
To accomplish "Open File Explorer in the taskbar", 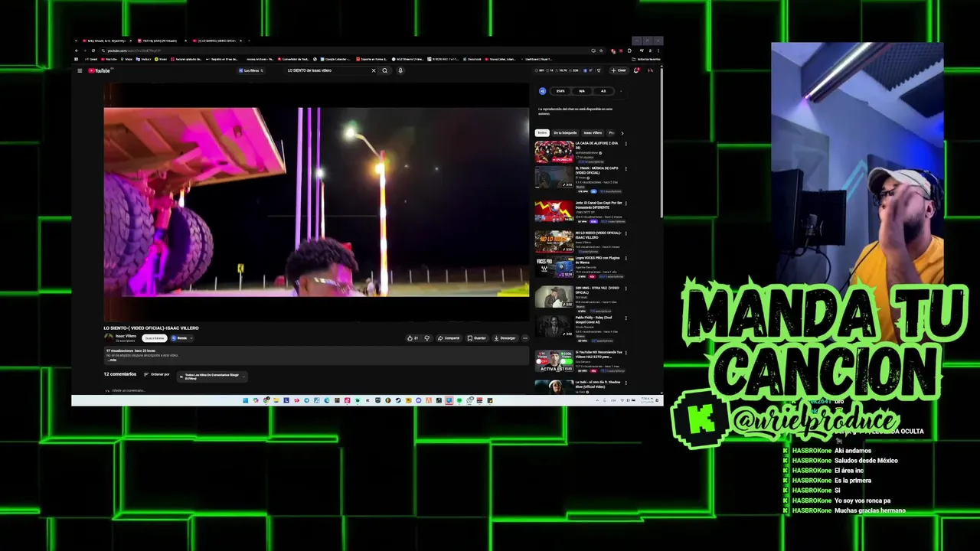I will pos(276,400).
